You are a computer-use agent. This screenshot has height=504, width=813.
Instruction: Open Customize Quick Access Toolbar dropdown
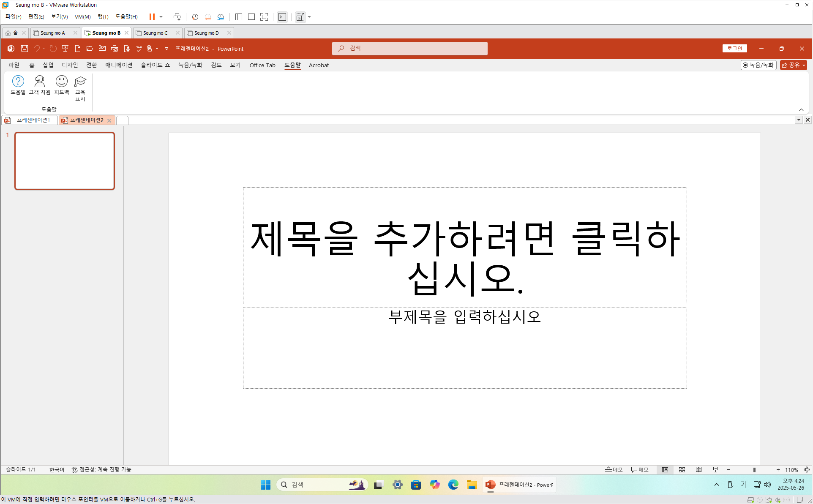(166, 49)
